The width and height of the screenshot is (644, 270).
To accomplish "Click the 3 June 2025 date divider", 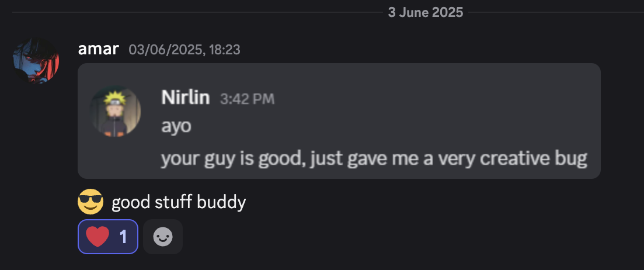I will pos(426,13).
